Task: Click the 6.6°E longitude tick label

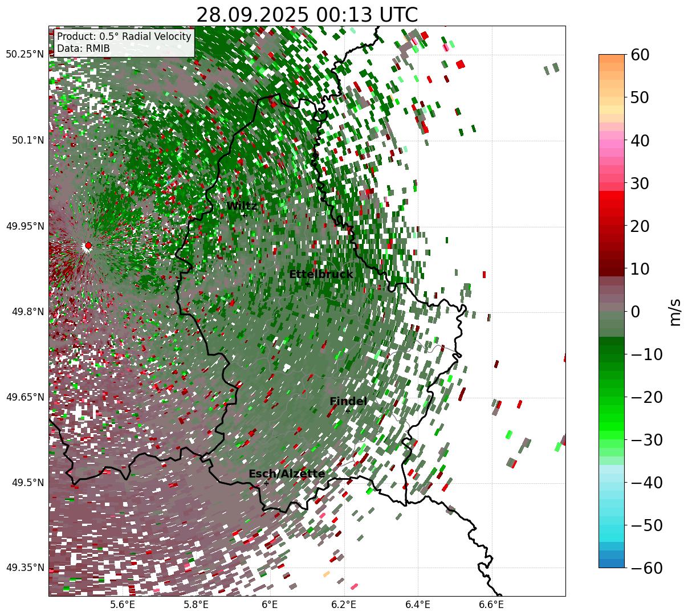Action: 491,605
